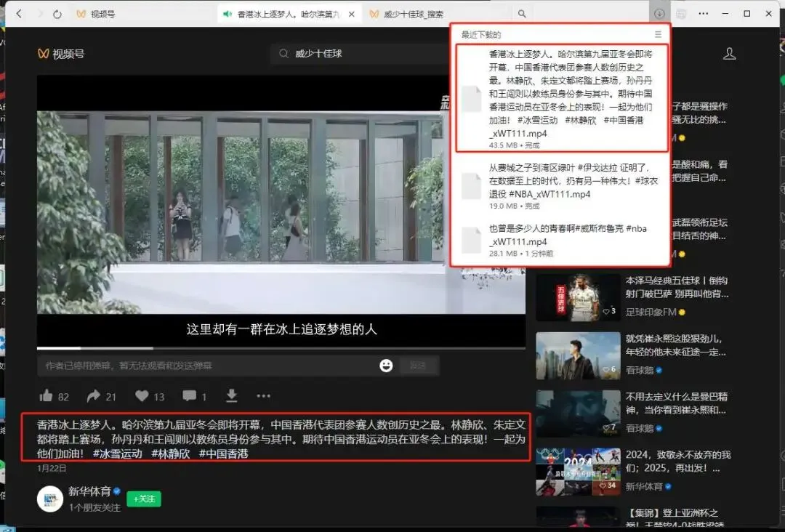Like the video with thumbs-up icon
785x532 pixels.
46,396
